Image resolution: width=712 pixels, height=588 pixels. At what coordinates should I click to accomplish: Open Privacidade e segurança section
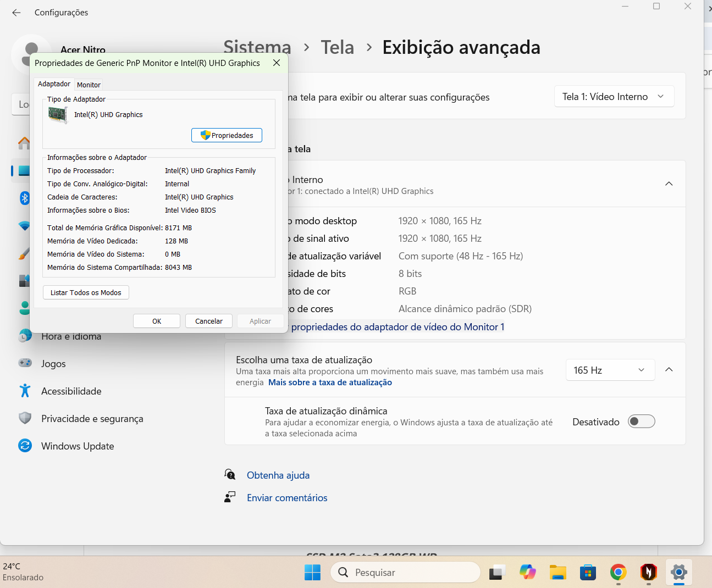click(92, 418)
